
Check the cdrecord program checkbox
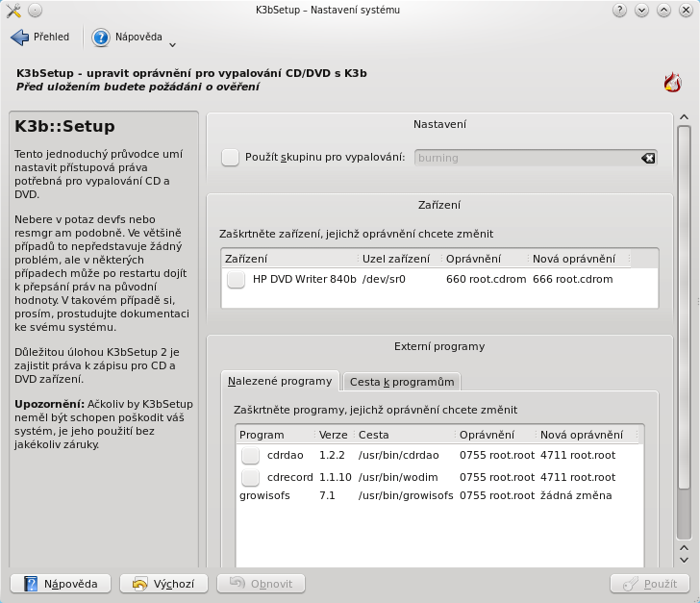pos(250,477)
